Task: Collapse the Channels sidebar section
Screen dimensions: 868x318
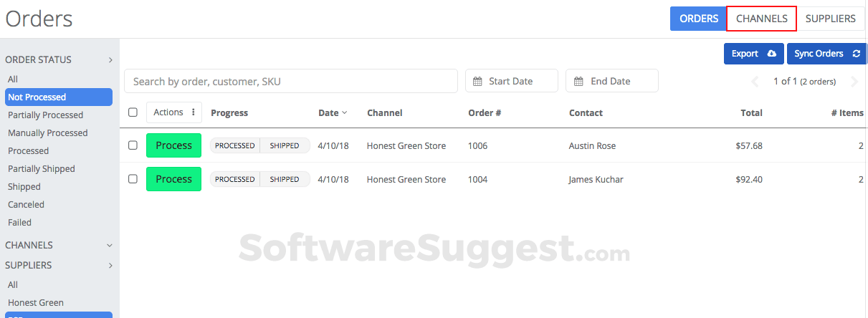Action: coord(110,245)
